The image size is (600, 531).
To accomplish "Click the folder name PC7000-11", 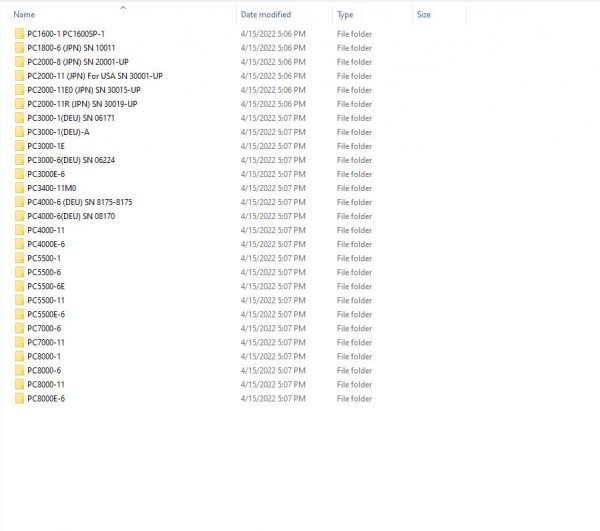I will pyautogui.click(x=46, y=342).
